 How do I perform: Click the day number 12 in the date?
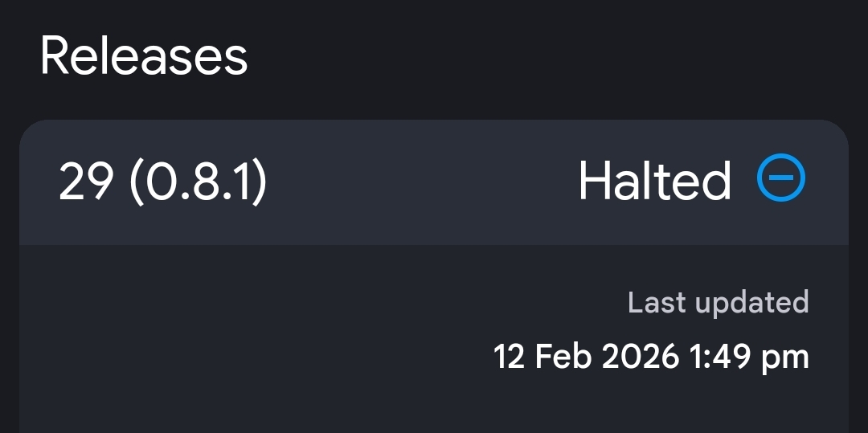[509, 356]
